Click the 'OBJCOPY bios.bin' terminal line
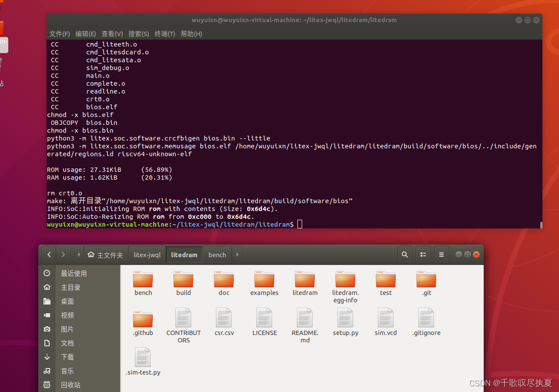559x392 pixels. coord(84,123)
